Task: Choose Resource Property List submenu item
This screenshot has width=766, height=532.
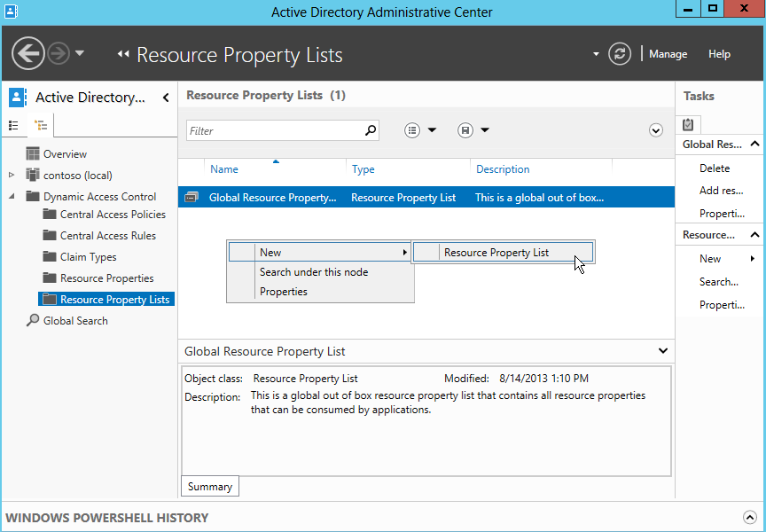Action: click(x=504, y=253)
